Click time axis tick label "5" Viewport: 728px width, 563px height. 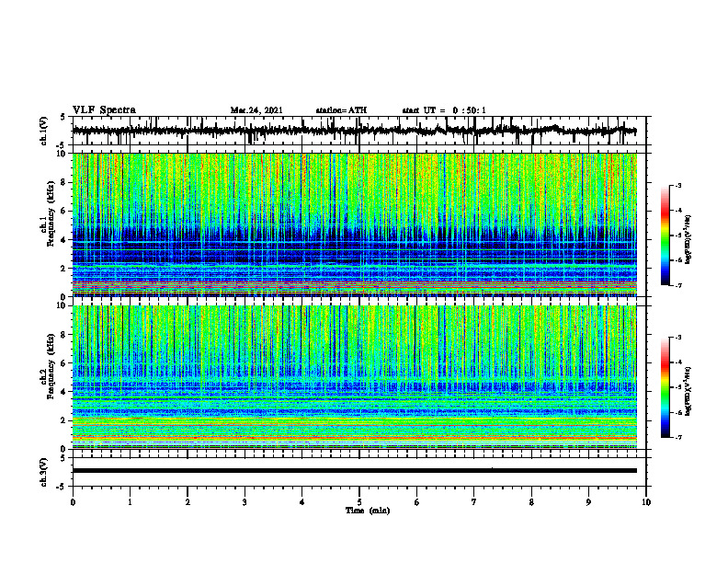359,502
